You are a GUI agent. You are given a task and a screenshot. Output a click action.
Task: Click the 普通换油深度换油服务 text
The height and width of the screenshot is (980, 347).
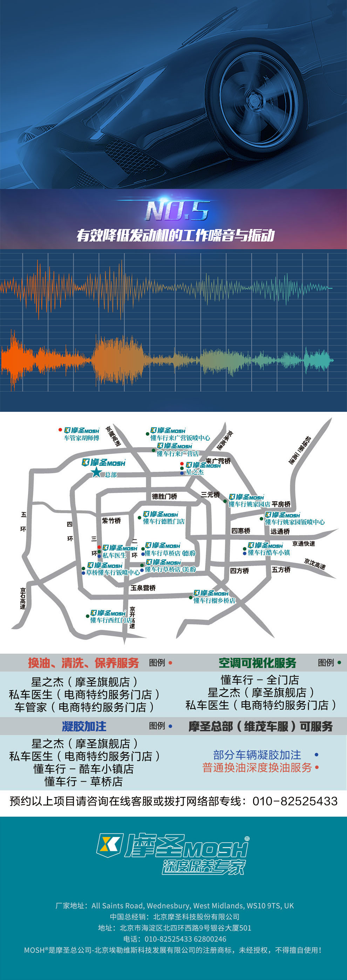pos(257,767)
